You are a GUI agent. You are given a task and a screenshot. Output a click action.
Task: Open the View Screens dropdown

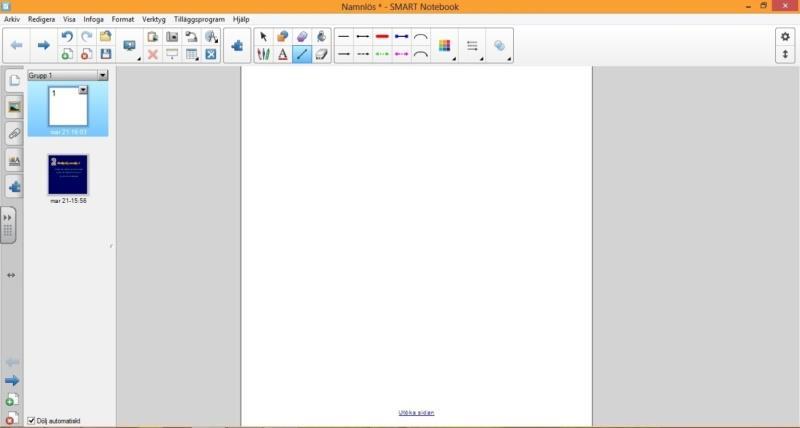pyautogui.click(x=130, y=46)
